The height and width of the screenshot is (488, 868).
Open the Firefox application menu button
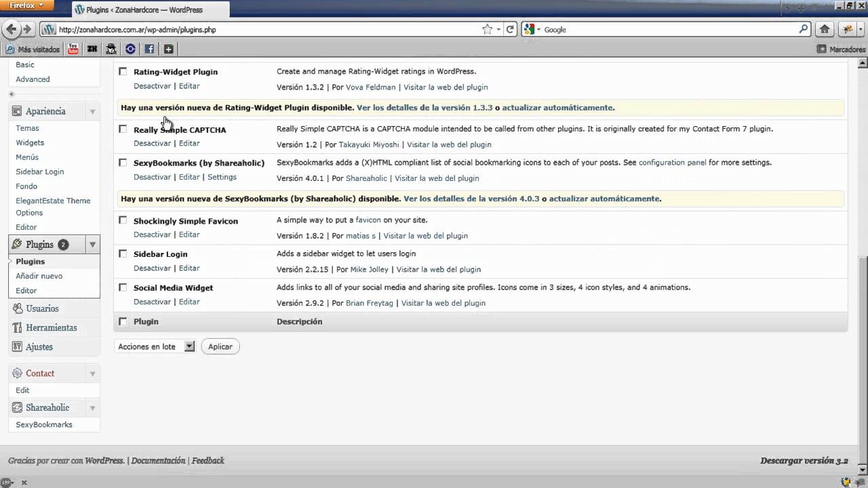coord(26,5)
